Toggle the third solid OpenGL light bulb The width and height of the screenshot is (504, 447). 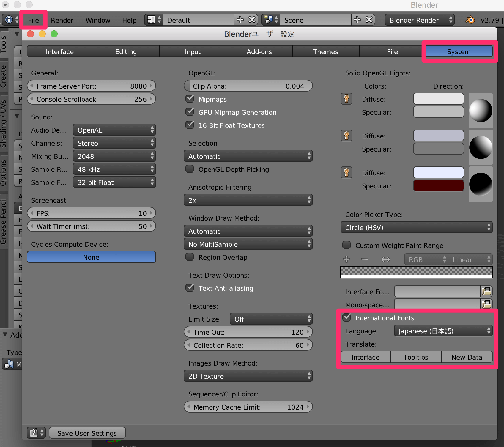click(x=346, y=172)
